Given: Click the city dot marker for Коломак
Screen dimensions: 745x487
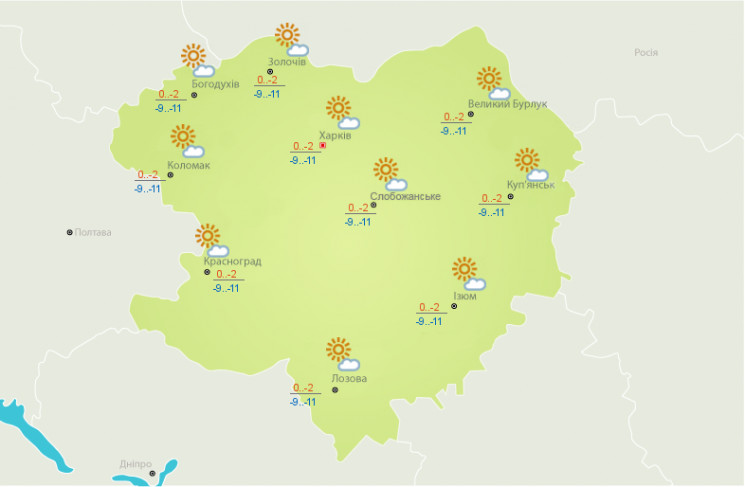Looking at the screenshot, I should pos(171,175).
